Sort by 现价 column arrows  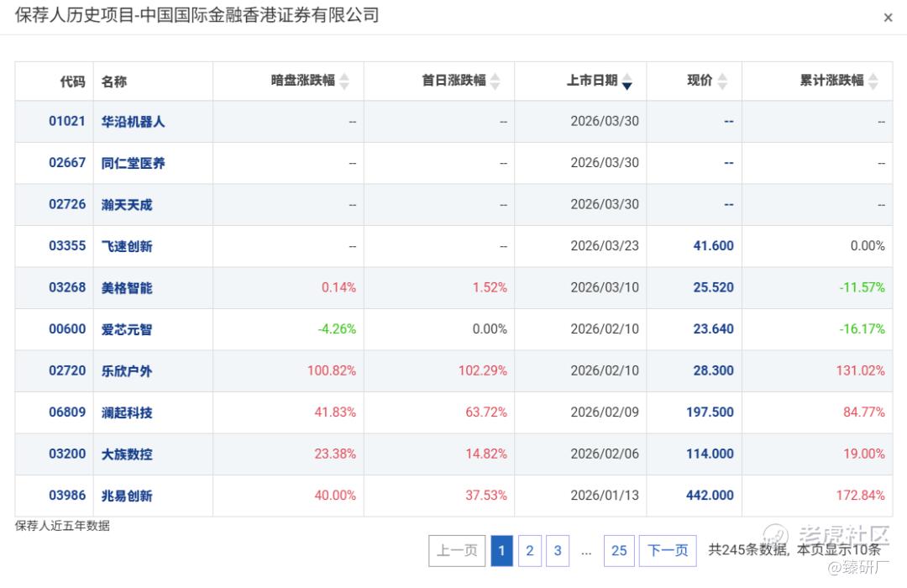point(722,81)
